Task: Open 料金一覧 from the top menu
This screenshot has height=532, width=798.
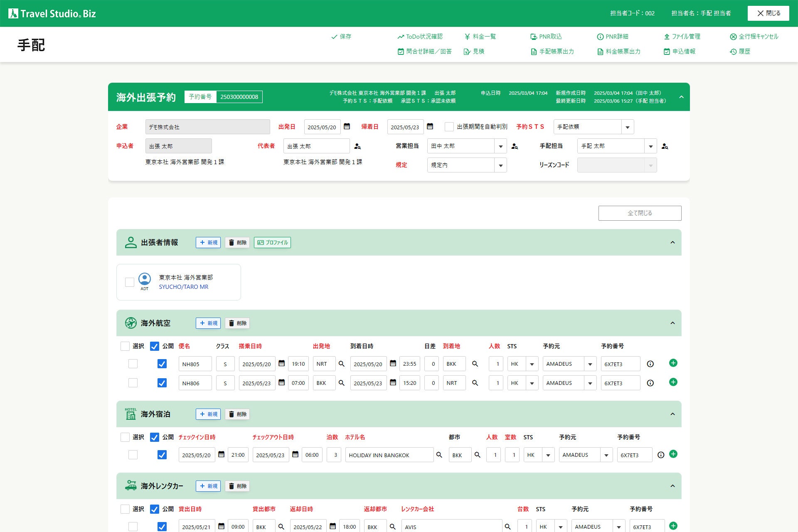Action: tap(480, 37)
